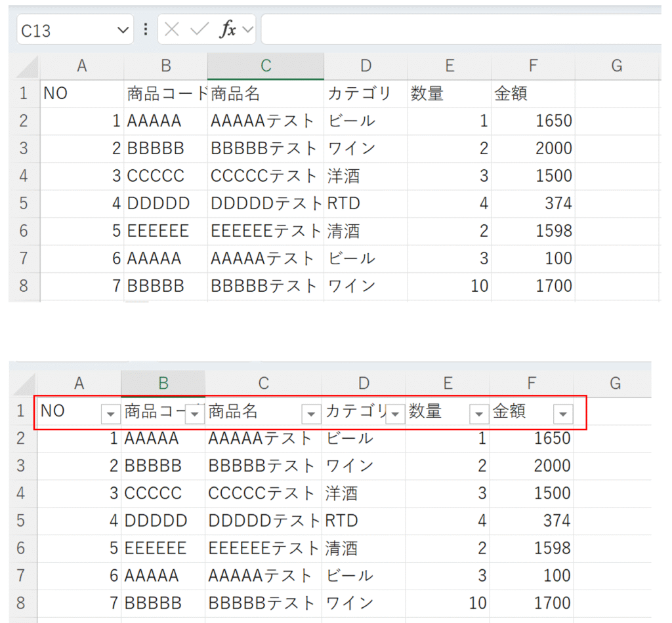Open the 商品コード filter dropdown
Screen dimensions: 672x623
pos(195,414)
